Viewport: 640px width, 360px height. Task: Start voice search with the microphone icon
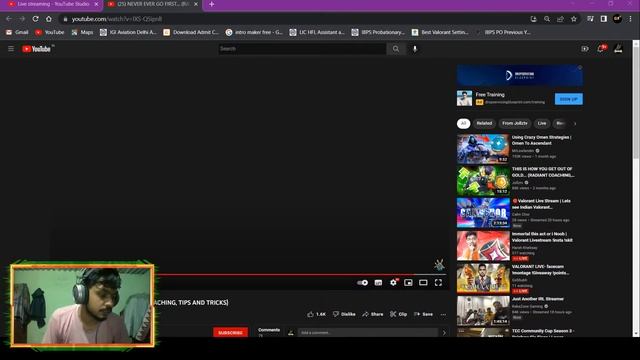[x=415, y=49]
